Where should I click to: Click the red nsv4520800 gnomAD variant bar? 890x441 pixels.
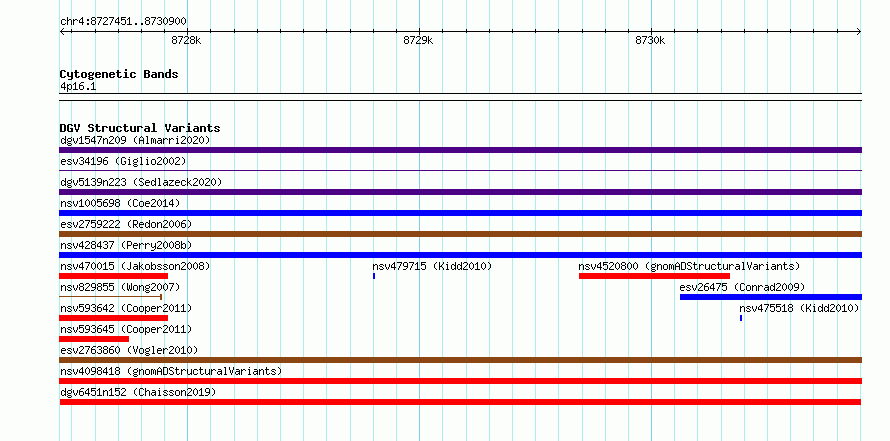(654, 276)
